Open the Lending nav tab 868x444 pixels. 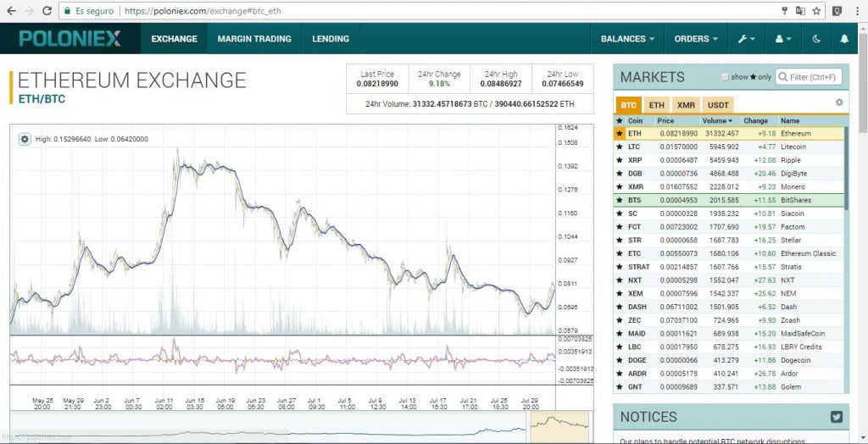[x=331, y=39]
